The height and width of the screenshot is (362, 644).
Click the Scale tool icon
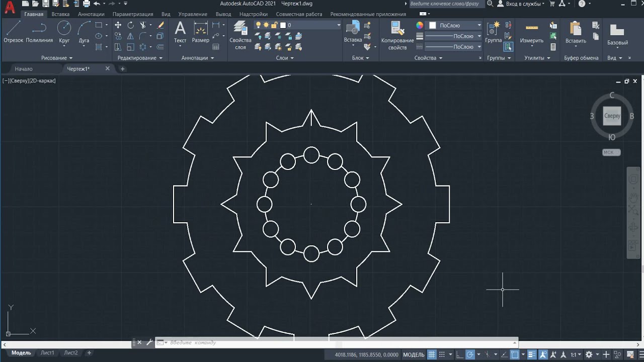click(130, 47)
